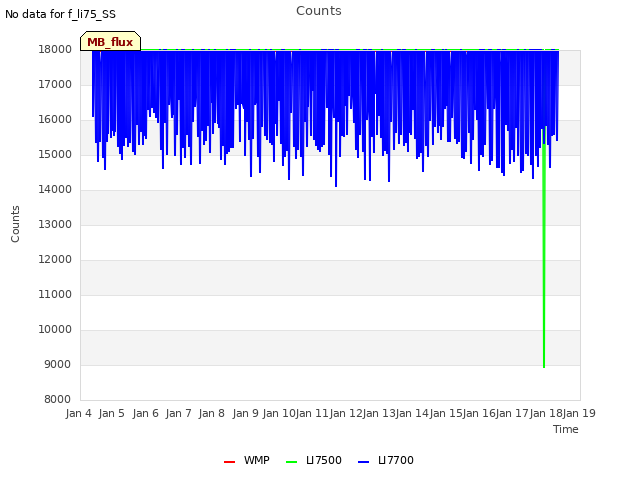640x480 pixels.
Task: Click the 14000 y-axis tick label
Action: tap(55, 190)
